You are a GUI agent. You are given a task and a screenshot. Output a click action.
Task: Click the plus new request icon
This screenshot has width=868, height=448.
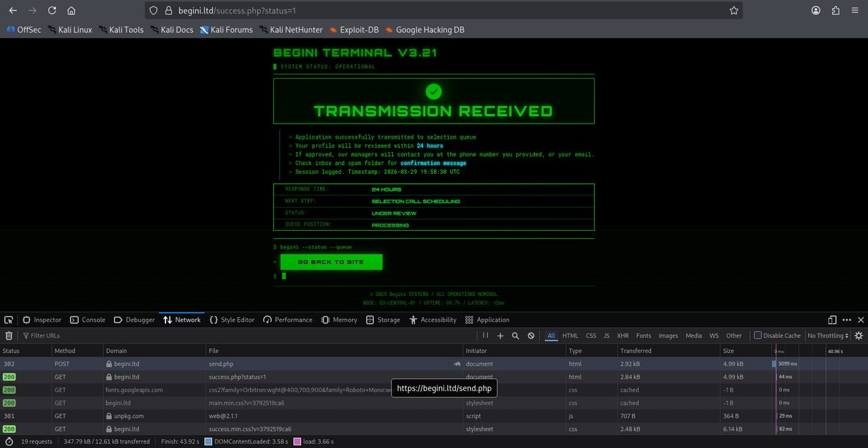point(500,335)
